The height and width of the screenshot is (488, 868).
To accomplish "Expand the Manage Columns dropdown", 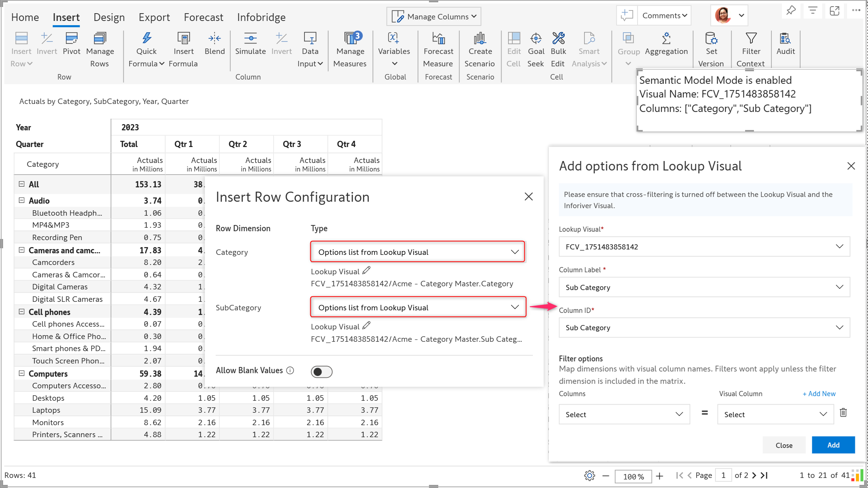I will pyautogui.click(x=434, y=17).
